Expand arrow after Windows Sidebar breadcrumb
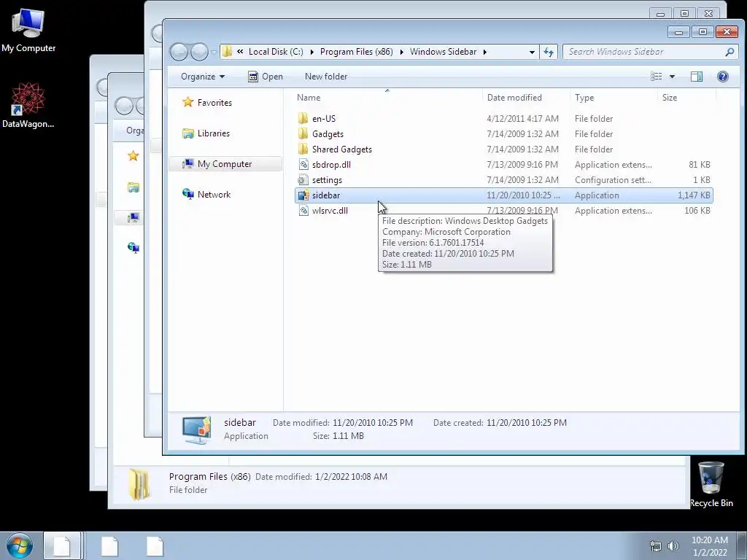747x560 pixels. click(484, 52)
